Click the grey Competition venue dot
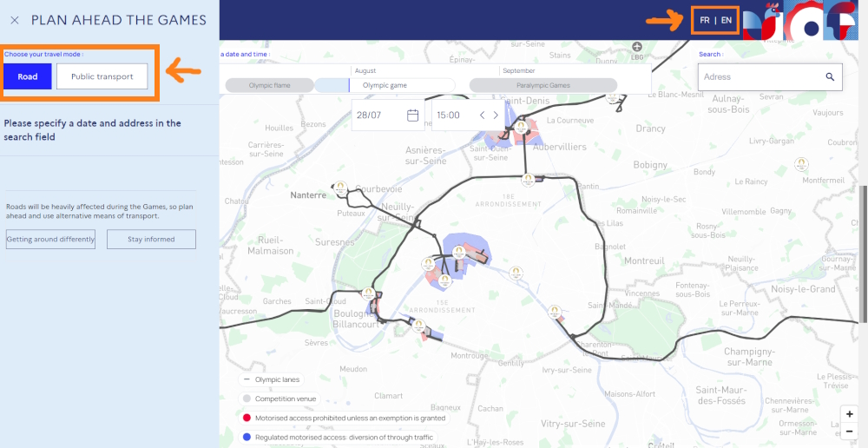868x448 pixels. click(247, 399)
